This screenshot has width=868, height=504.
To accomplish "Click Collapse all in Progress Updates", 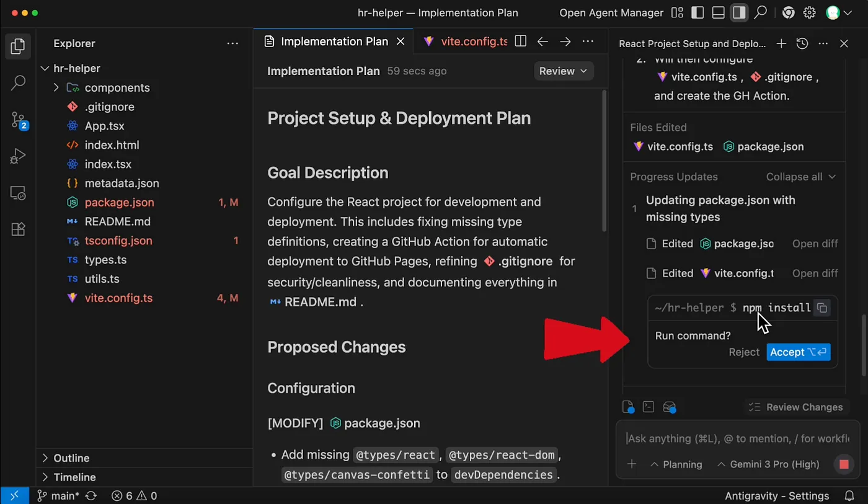I will [801, 177].
